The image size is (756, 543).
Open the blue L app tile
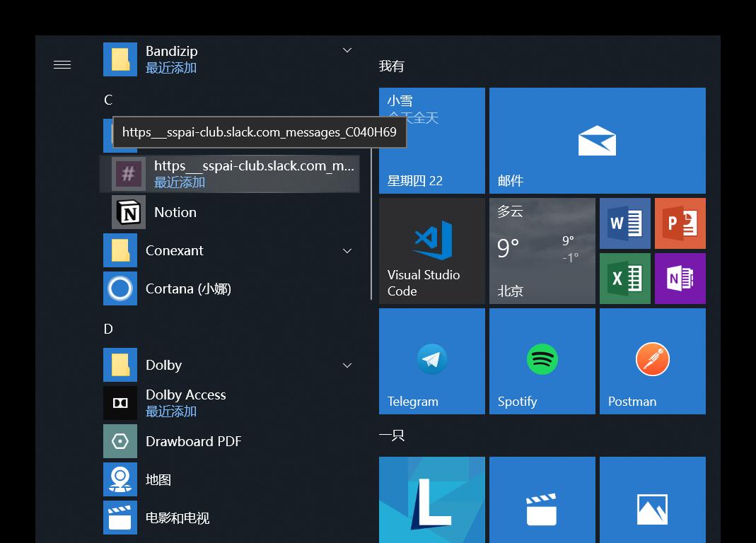click(432, 500)
